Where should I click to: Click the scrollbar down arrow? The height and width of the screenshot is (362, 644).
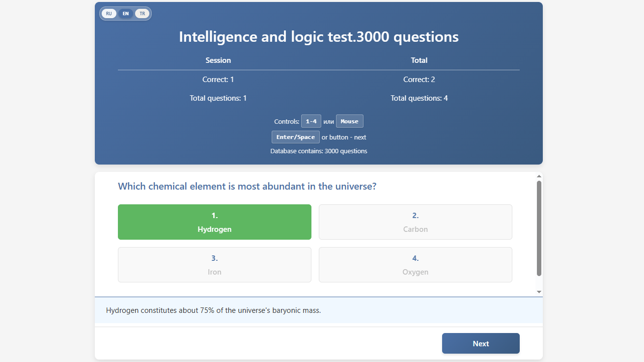click(x=538, y=291)
